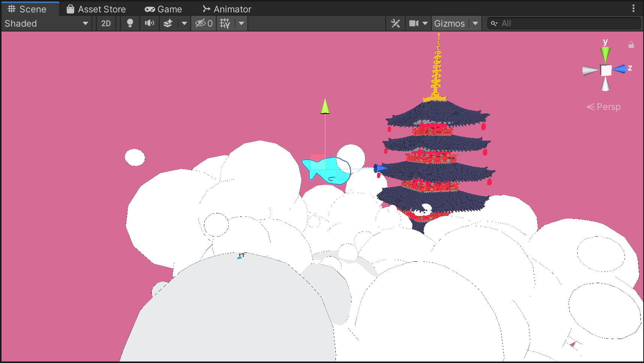Viewport: 644px width, 363px height.
Task: Click the orientation gizmo center cube
Action: point(606,70)
